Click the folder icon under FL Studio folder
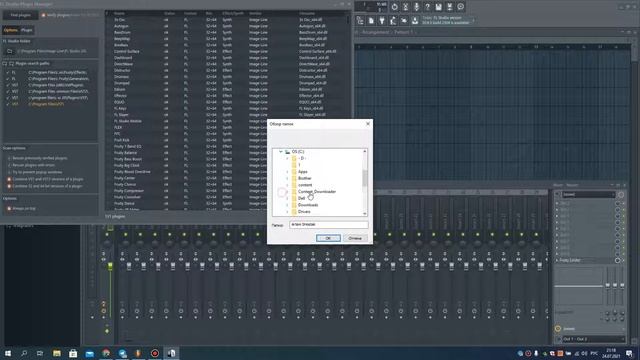This screenshot has width=640, height=360. click(10, 51)
